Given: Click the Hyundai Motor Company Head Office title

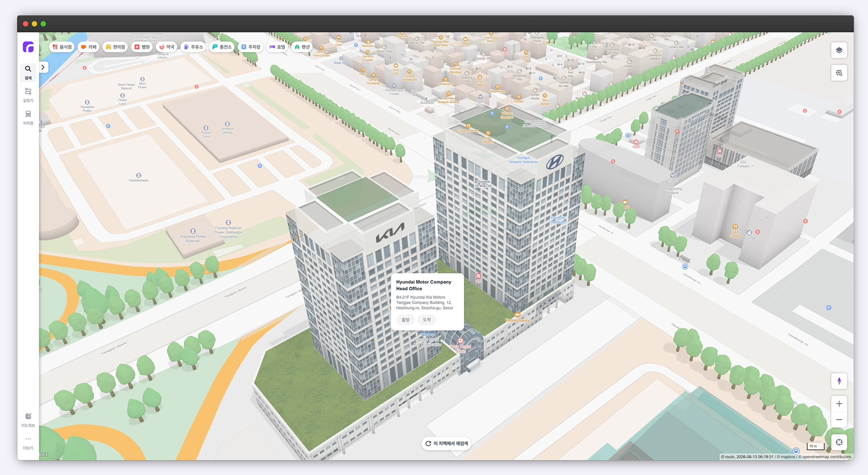Looking at the screenshot, I should [424, 285].
